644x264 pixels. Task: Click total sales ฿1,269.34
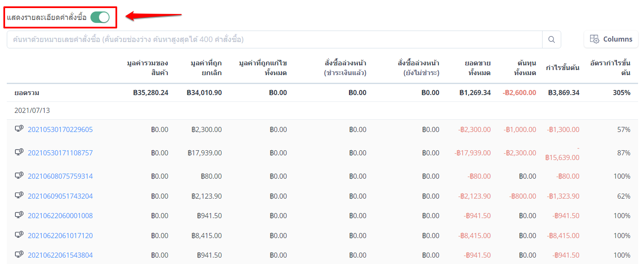coord(475,93)
